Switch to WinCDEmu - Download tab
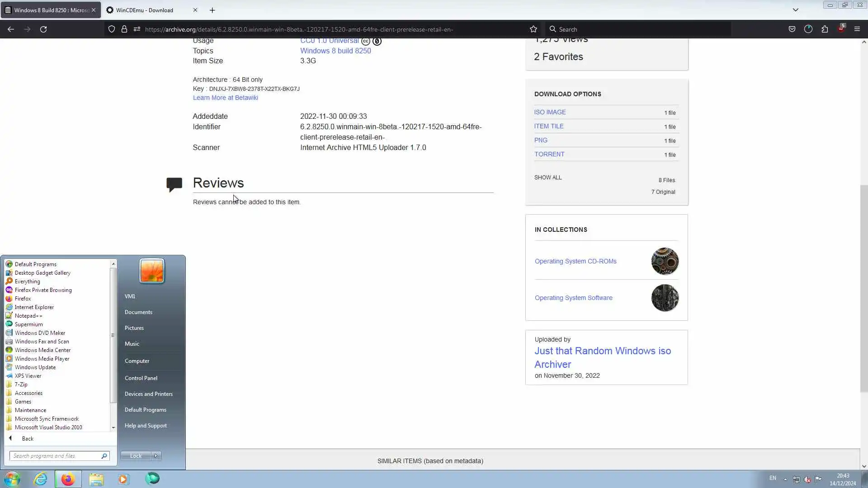 point(145,10)
